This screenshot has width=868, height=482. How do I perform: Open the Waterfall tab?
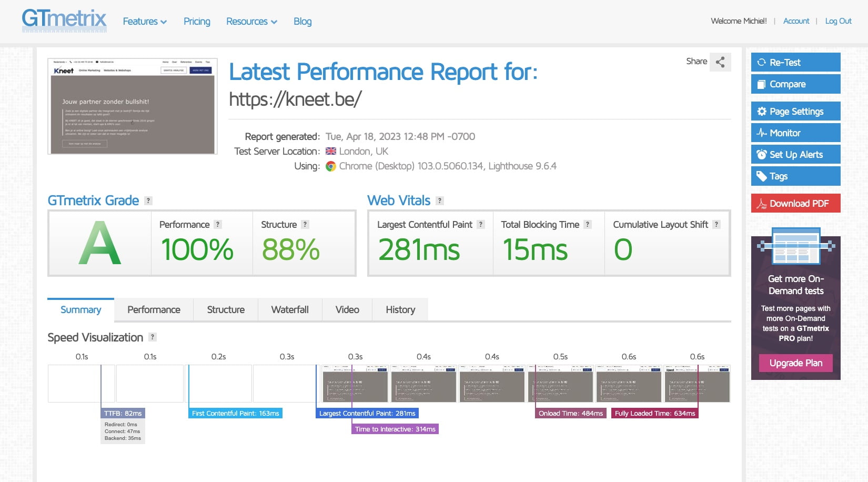(x=290, y=310)
